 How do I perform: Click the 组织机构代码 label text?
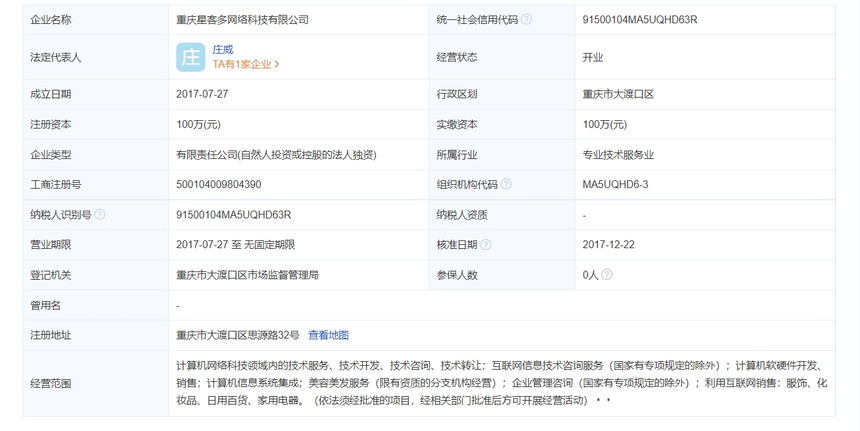coord(467,184)
